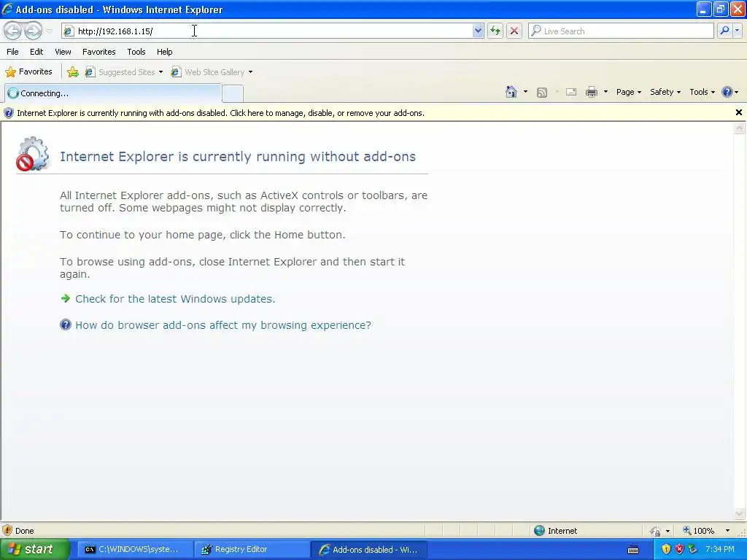Screen dimensions: 747x560
Task: Open the Tools command bar menu
Action: coord(702,92)
